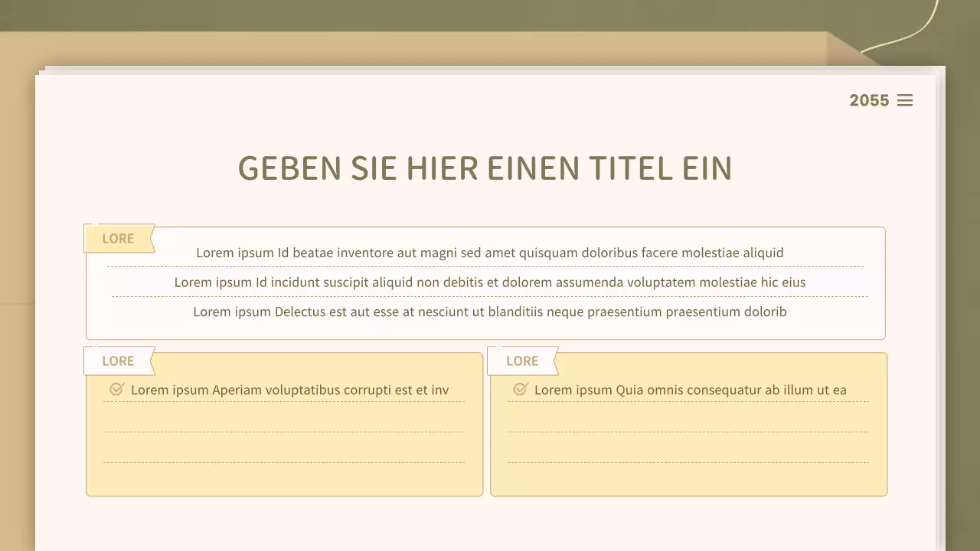Click the Lorem ipsum Id beatae text line

pos(489,253)
